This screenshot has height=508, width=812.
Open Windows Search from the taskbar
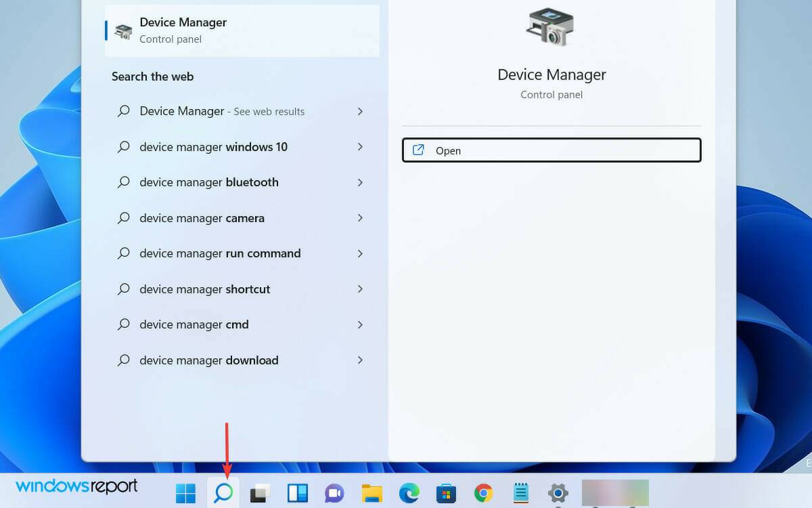223,492
